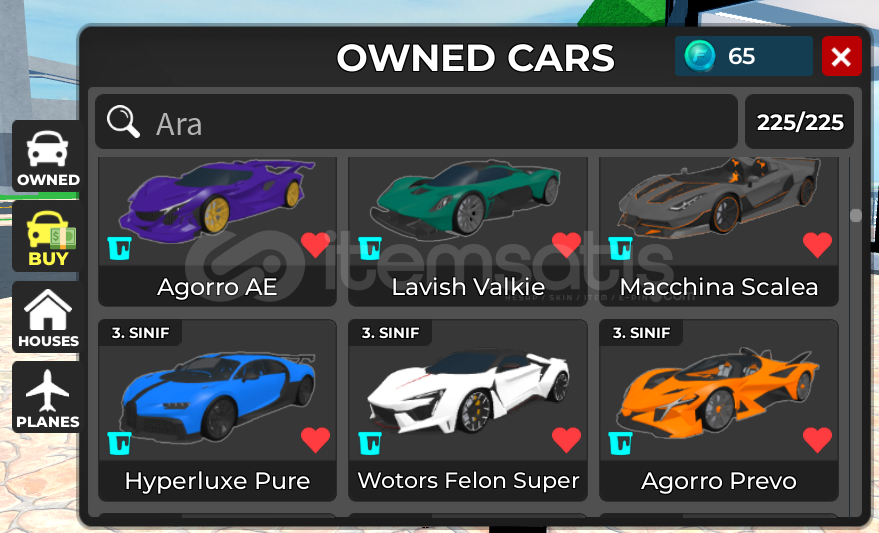Click the magnifying glass search icon
This screenshot has height=533, width=879.
point(123,122)
